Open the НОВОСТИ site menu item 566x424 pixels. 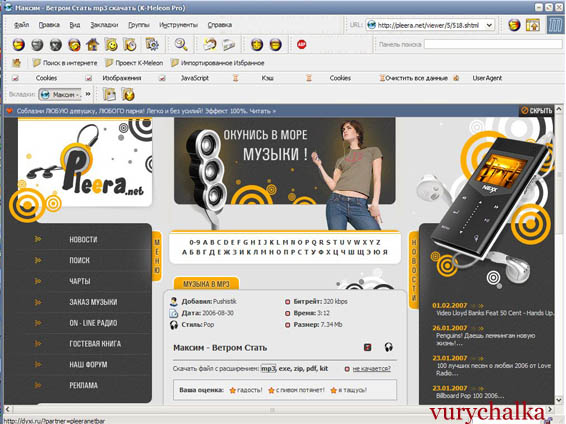point(83,239)
